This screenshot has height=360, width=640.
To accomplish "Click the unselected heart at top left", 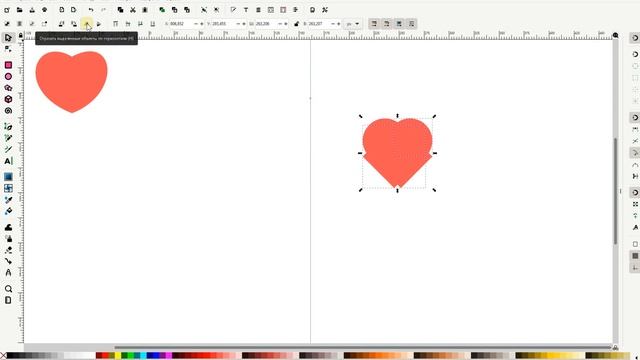I will (71, 82).
